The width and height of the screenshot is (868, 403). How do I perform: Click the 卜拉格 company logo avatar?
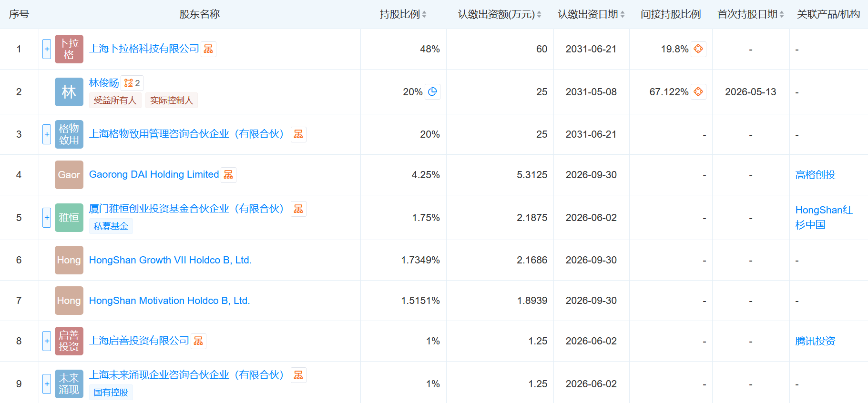tap(69, 49)
